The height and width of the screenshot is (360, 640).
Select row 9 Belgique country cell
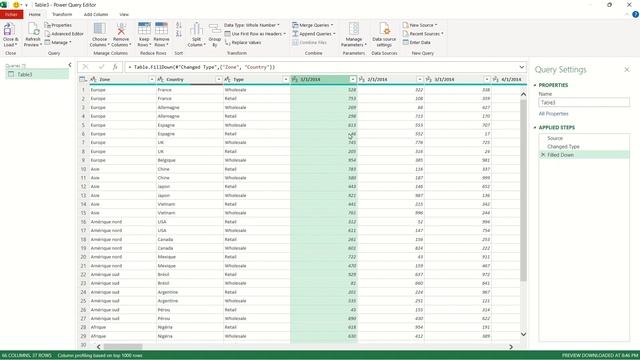(x=190, y=160)
